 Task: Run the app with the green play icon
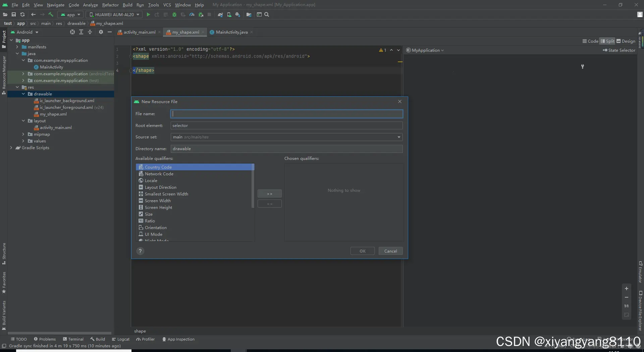pos(148,14)
